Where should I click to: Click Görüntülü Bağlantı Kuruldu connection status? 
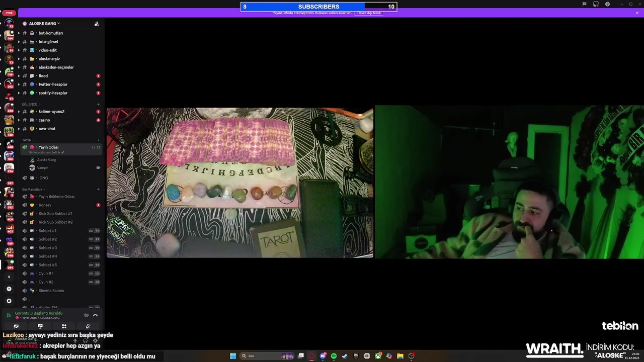[x=39, y=313]
